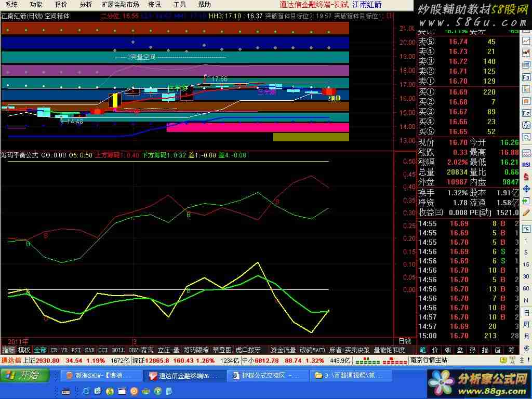This screenshot has width=532, height=399.
Task: Choose the 量能饱和度 indicator tab
Action: tap(389, 350)
